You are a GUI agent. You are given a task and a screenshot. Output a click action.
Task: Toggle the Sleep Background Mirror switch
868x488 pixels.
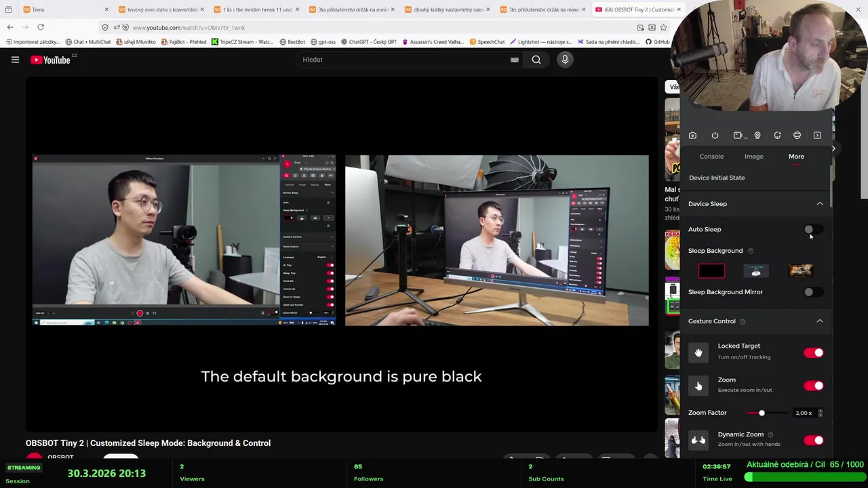pyautogui.click(x=813, y=292)
